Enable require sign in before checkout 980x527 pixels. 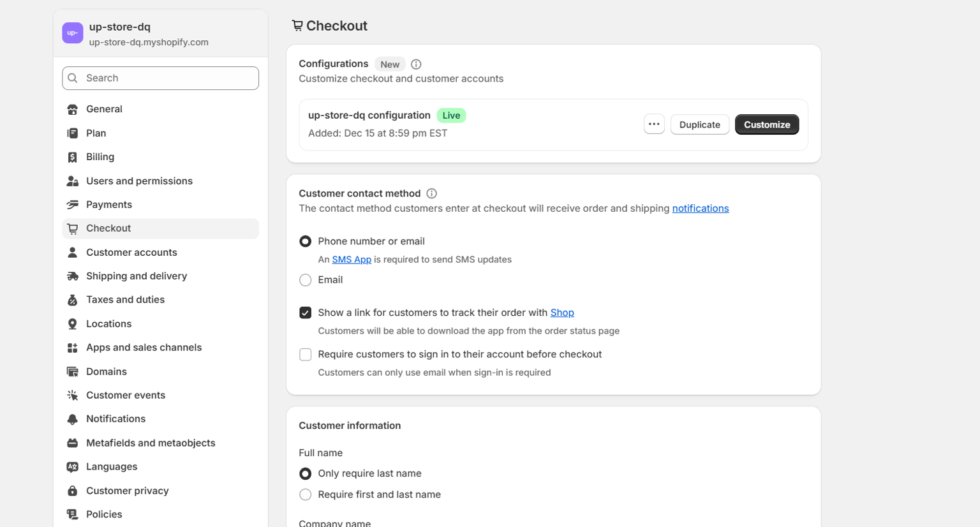pyautogui.click(x=306, y=355)
